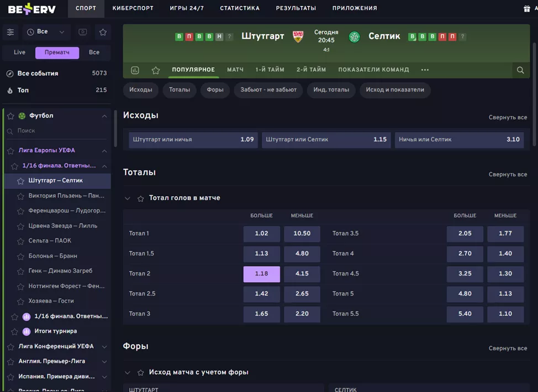Select the Прематч mode toggle
The width and height of the screenshot is (538, 392).
click(57, 52)
